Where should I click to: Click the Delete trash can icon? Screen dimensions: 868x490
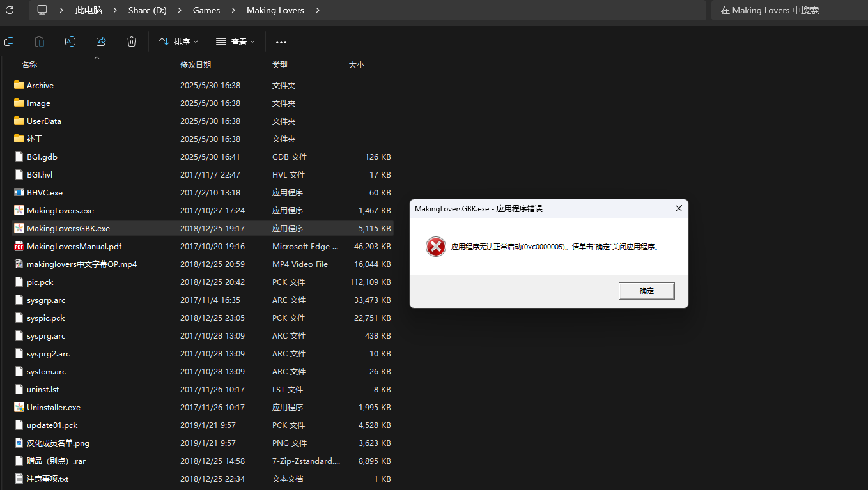132,42
